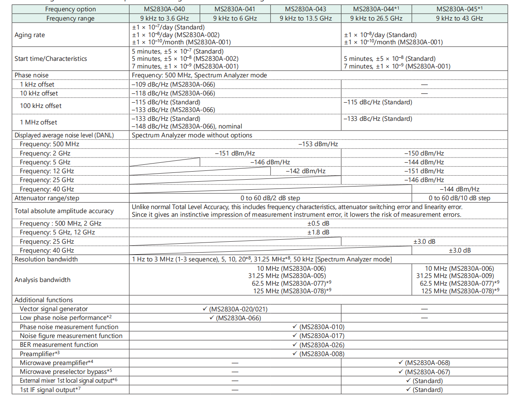Click 'Noise figure measurement function' row label
The height and width of the screenshot is (398, 532).
tap(71, 336)
